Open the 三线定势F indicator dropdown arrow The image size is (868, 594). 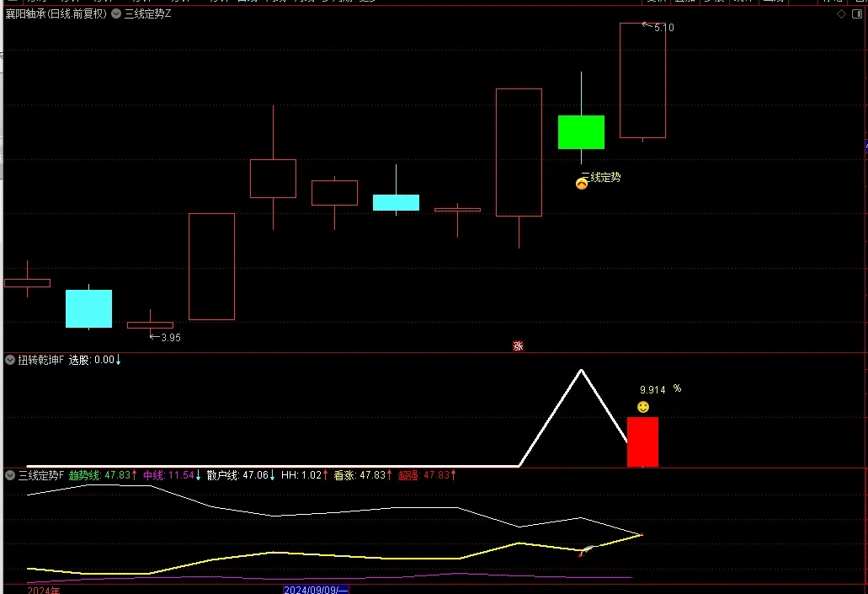pyautogui.click(x=10, y=475)
